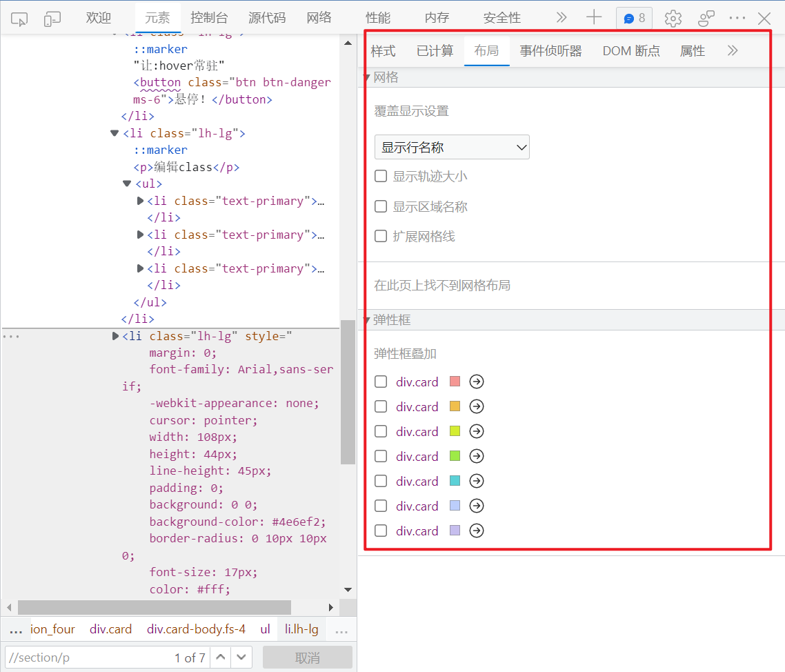785x672 pixels.
Task: Open the issues counter badge showing 8
Action: coord(634,19)
